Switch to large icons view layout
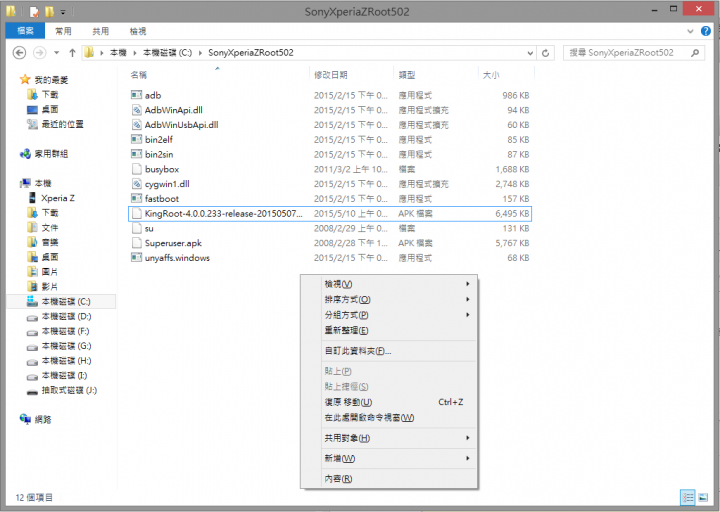The image size is (720, 512). pos(703,497)
